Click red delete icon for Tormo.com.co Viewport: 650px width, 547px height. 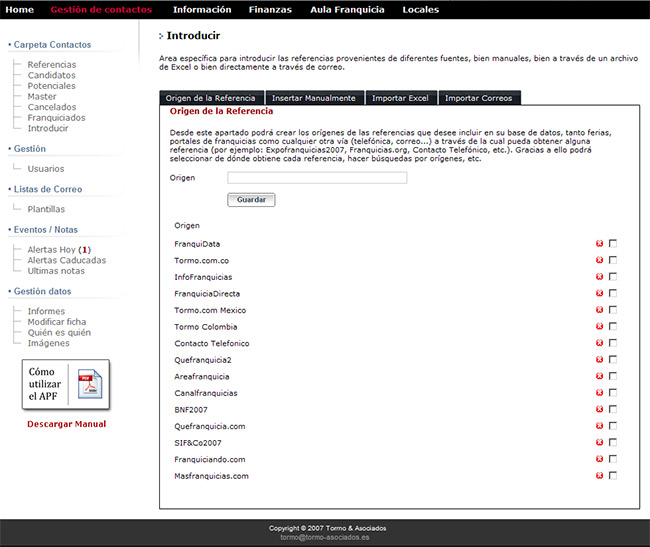600,260
